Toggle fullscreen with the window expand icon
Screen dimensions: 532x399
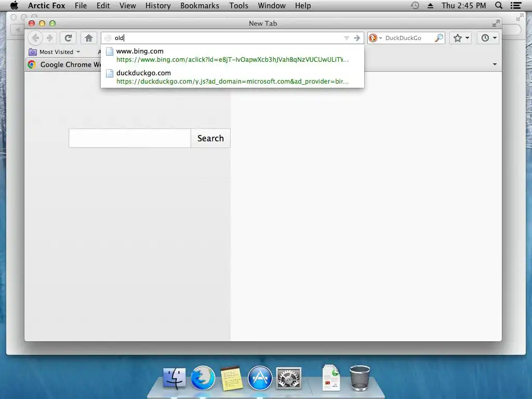pyautogui.click(x=496, y=23)
